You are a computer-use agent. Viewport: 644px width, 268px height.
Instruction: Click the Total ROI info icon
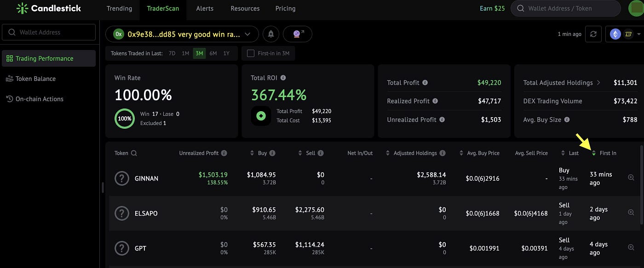(x=283, y=78)
